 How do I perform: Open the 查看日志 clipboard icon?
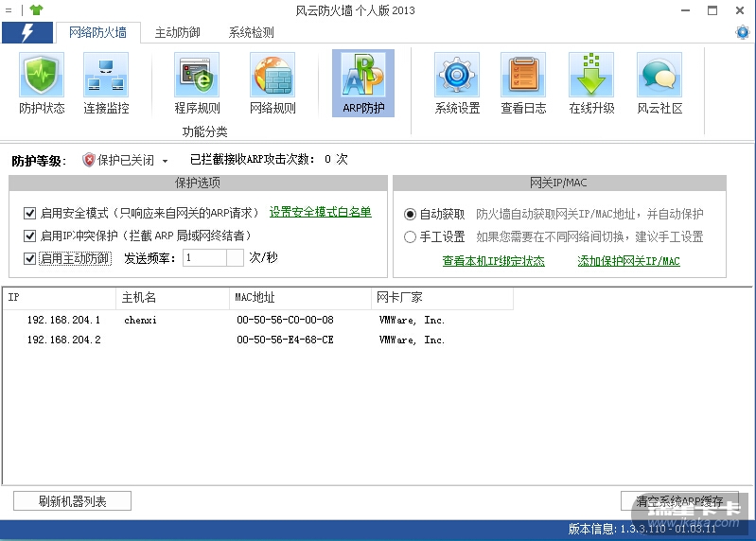tap(523, 76)
